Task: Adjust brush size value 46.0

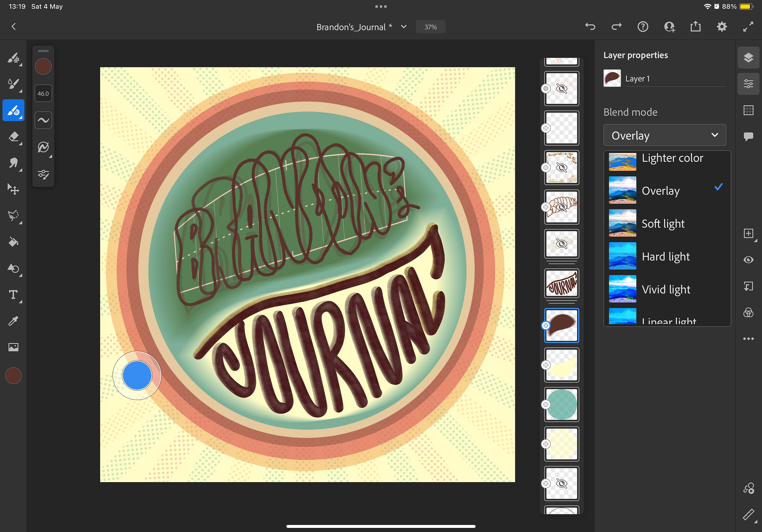Action: click(x=43, y=93)
